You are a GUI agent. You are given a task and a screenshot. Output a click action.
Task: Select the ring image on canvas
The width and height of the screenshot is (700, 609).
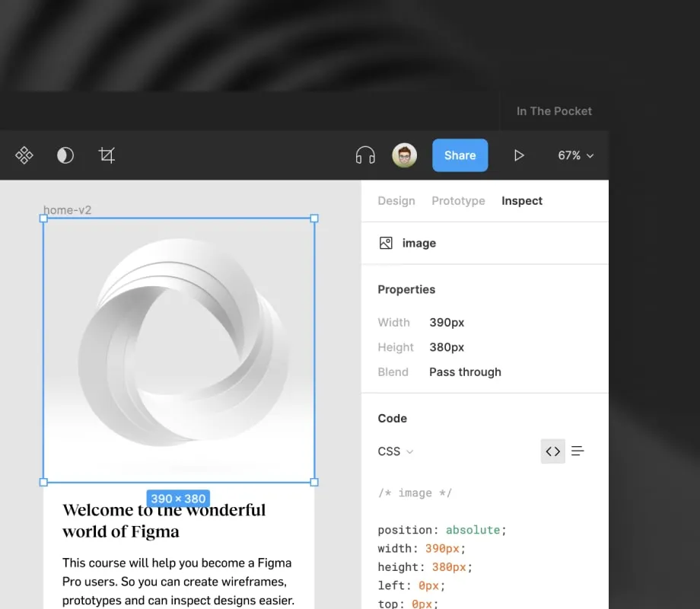(x=179, y=350)
